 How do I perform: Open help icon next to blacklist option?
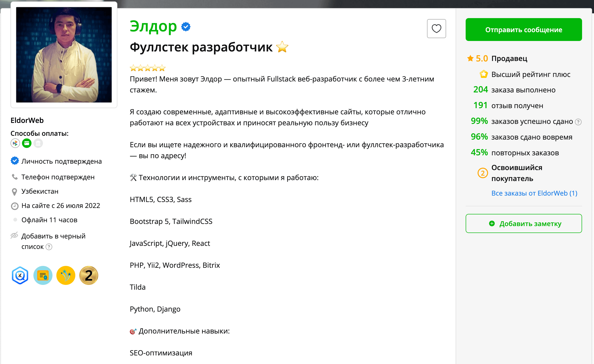[49, 247]
